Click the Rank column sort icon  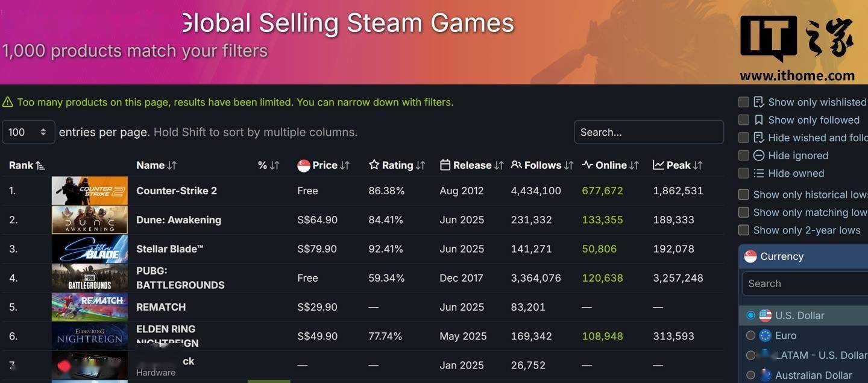pyautogui.click(x=40, y=165)
